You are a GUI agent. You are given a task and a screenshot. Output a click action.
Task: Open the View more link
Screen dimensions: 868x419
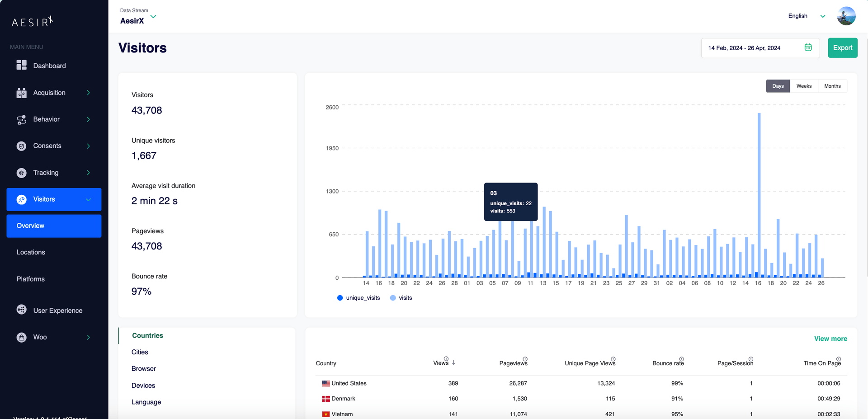click(x=830, y=338)
